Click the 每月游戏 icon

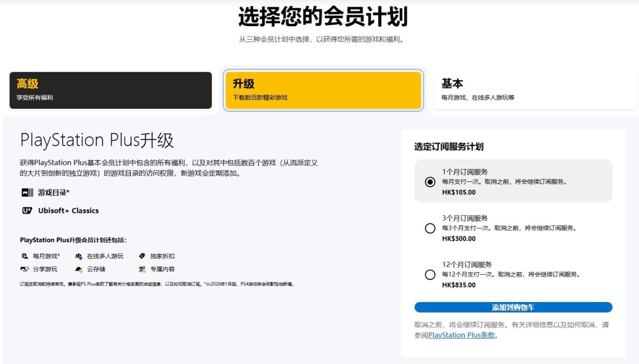tap(24, 256)
